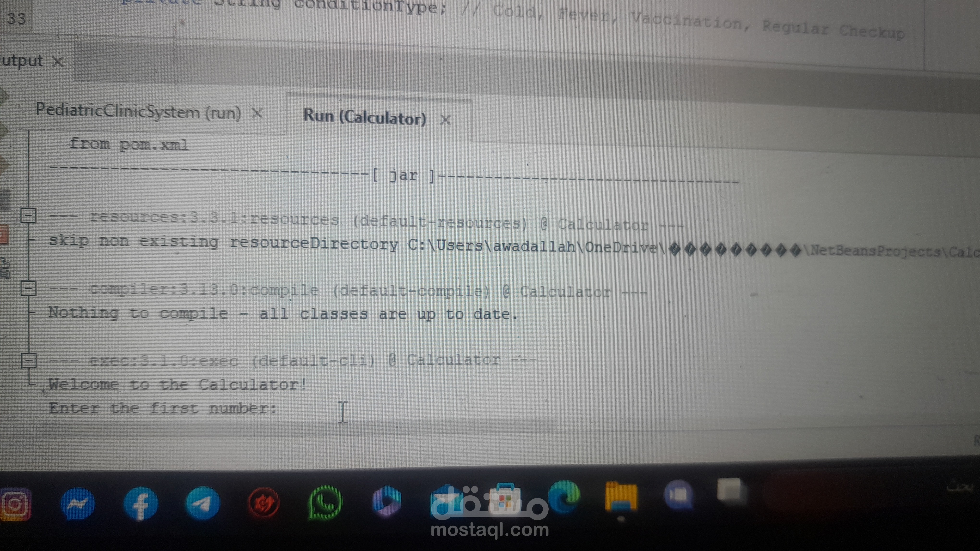
Task: Open WhatsApp from the taskbar
Action: 325,502
